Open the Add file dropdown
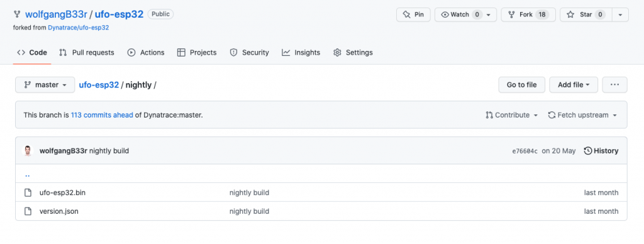The height and width of the screenshot is (244, 644). (x=574, y=85)
